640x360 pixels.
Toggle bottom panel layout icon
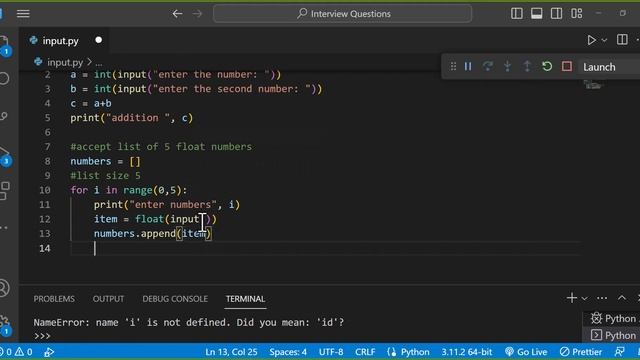point(537,13)
